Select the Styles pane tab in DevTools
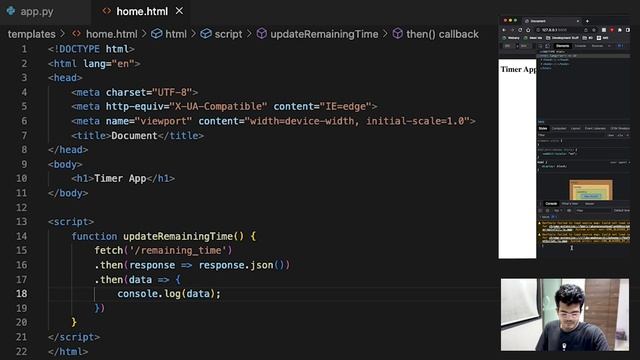Screen dimensions: 640x360 pyautogui.click(x=543, y=129)
